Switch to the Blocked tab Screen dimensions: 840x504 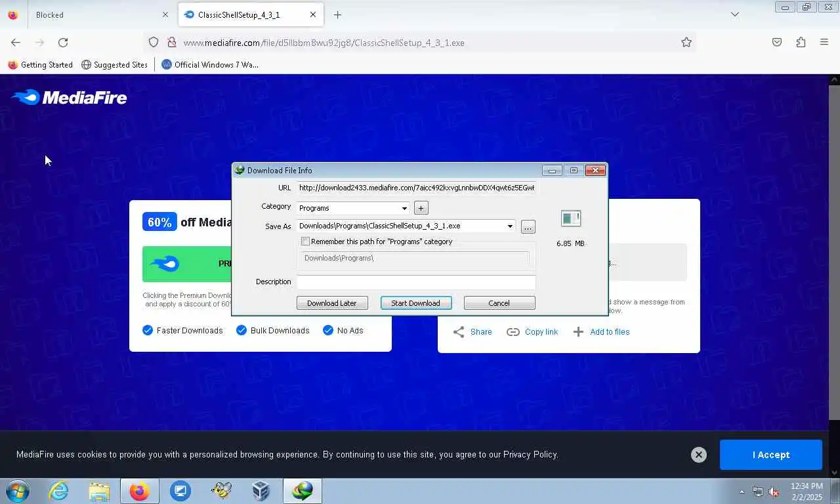(x=102, y=14)
